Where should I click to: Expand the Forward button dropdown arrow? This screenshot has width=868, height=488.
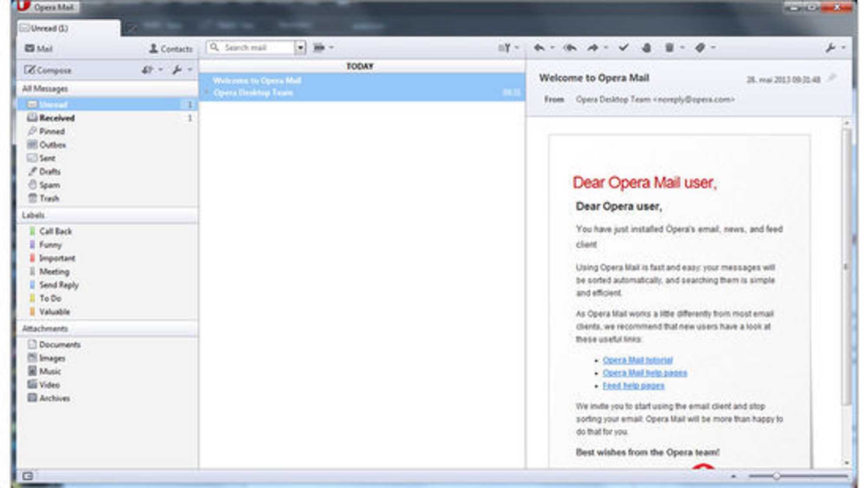click(606, 48)
